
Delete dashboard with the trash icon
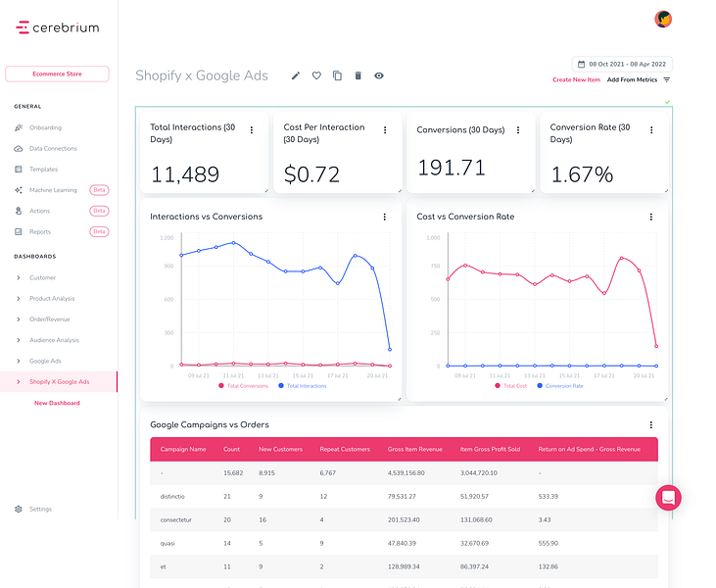(358, 75)
